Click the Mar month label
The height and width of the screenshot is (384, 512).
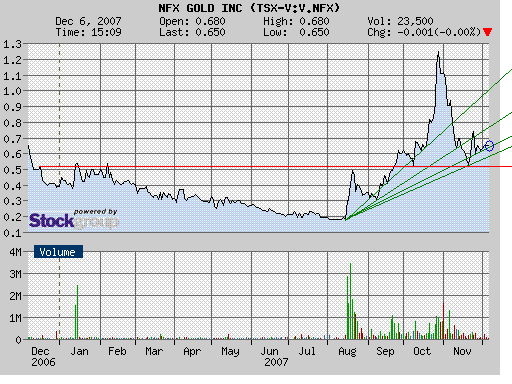tap(154, 351)
